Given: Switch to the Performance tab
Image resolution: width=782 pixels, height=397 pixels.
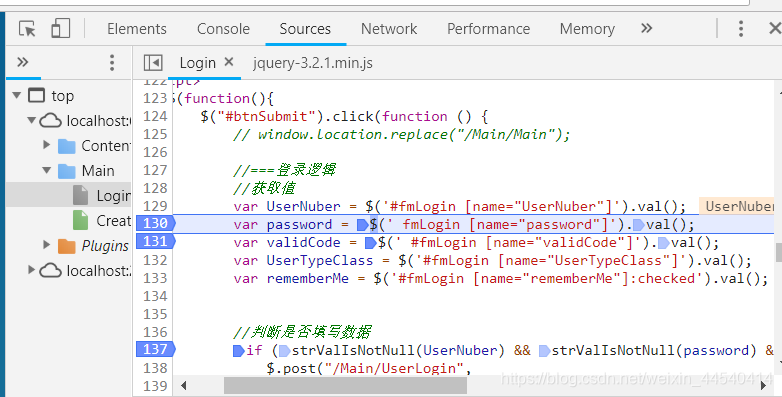Looking at the screenshot, I should click(488, 29).
